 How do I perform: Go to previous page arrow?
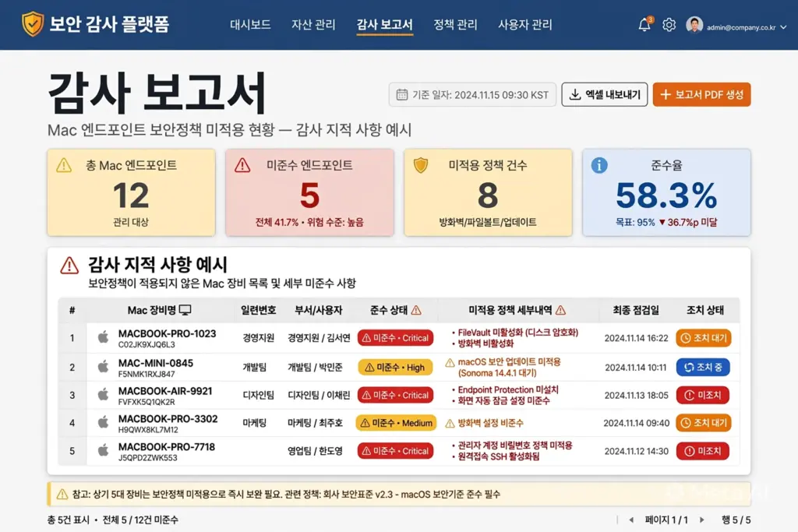(631, 520)
